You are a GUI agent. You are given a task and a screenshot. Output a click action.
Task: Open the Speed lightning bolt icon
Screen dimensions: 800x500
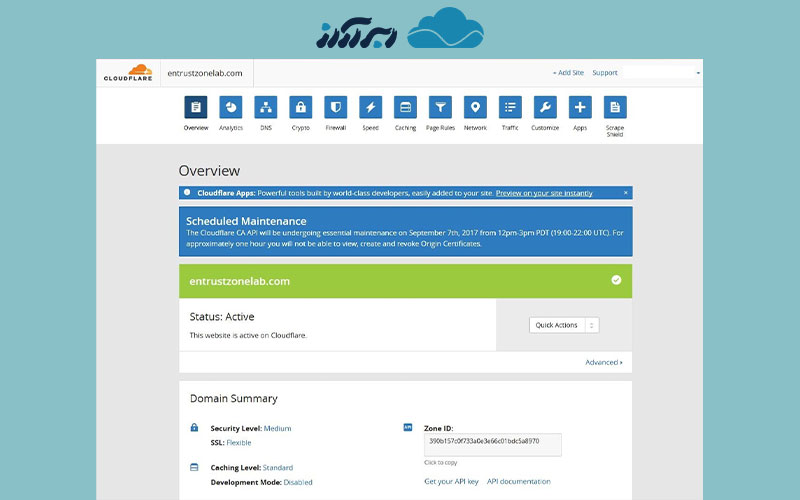tap(370, 107)
